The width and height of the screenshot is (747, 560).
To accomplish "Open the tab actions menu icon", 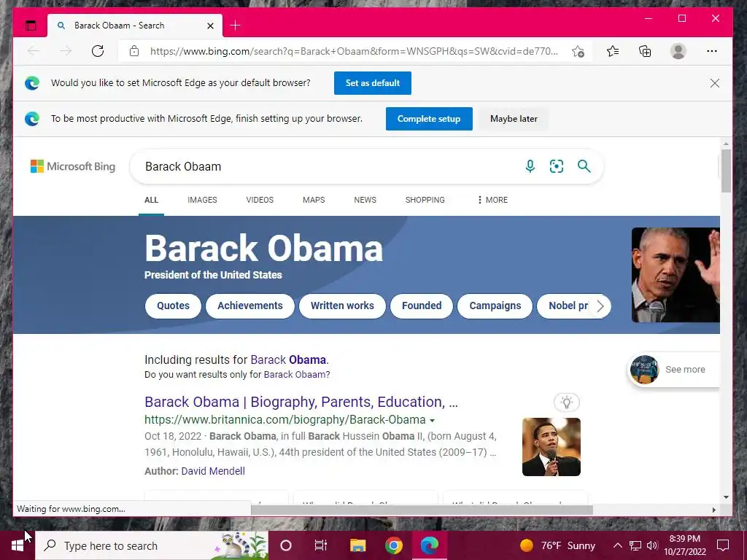I will tap(31, 26).
